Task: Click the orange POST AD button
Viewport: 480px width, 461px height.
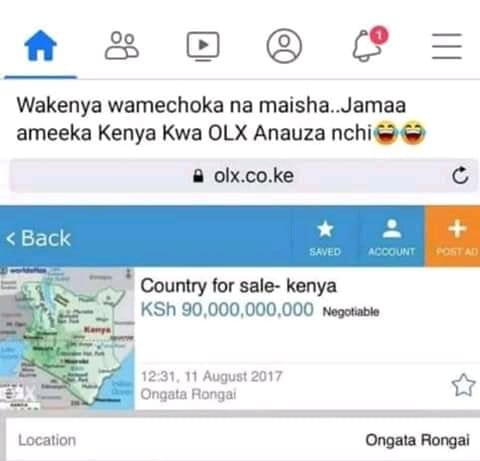Action: click(x=452, y=236)
